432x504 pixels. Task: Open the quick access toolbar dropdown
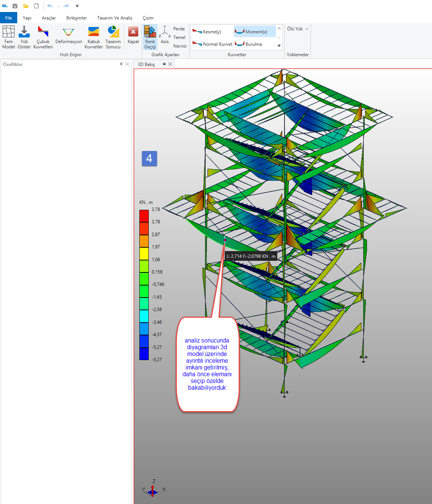coord(77,6)
